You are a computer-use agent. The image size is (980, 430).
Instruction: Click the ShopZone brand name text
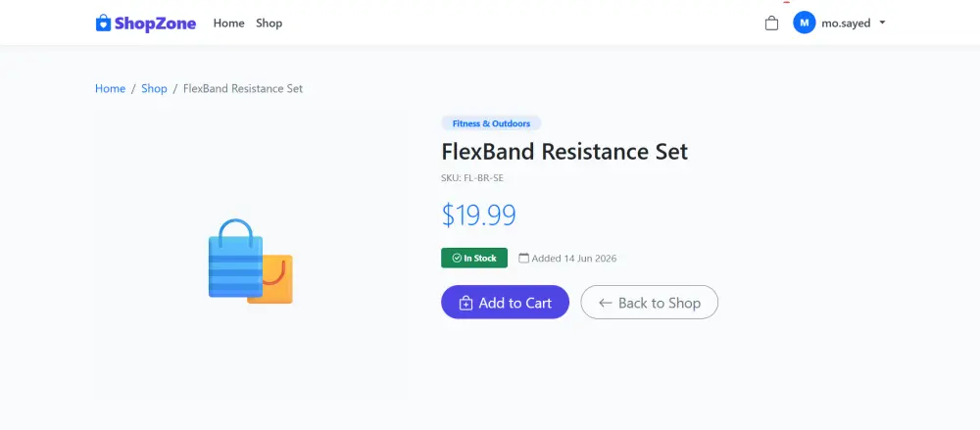(x=155, y=24)
